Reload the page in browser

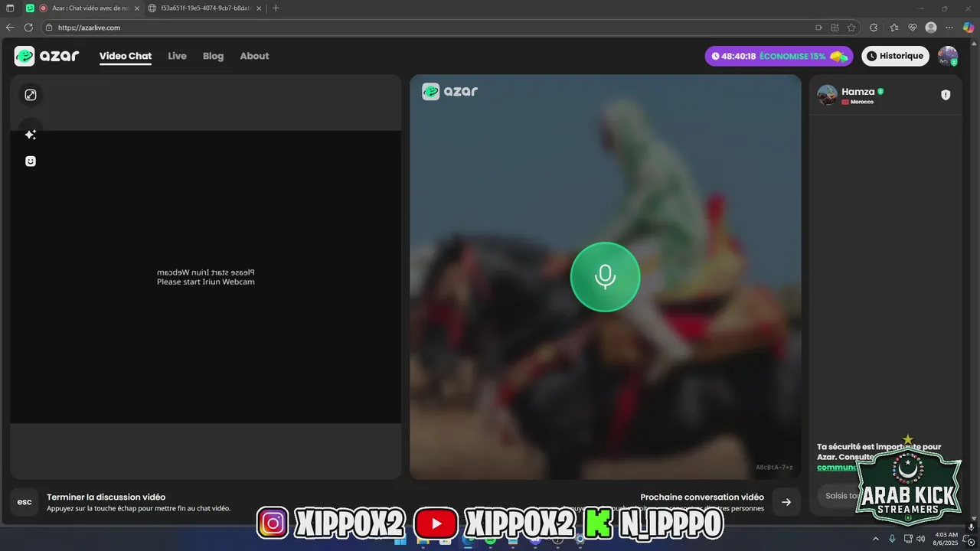28,28
